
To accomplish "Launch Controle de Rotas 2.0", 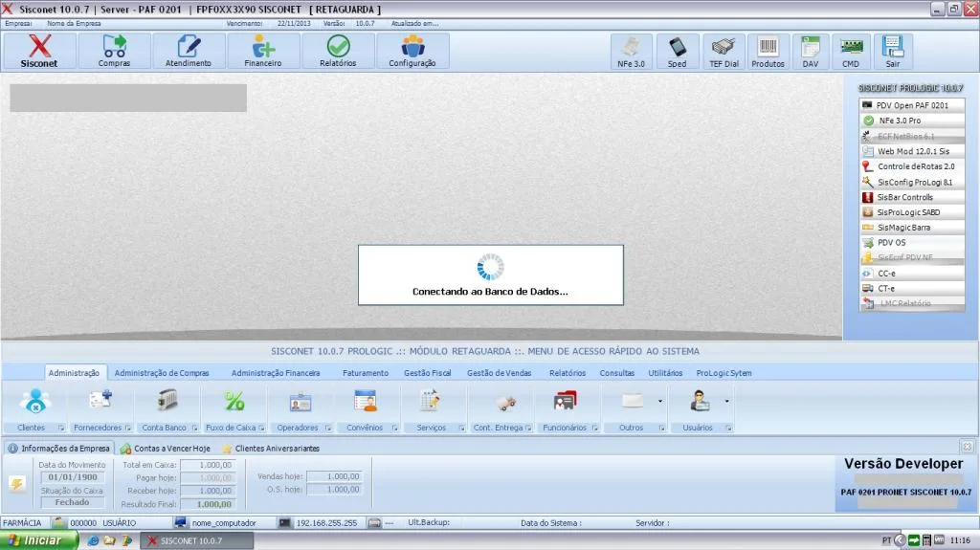I will point(912,166).
